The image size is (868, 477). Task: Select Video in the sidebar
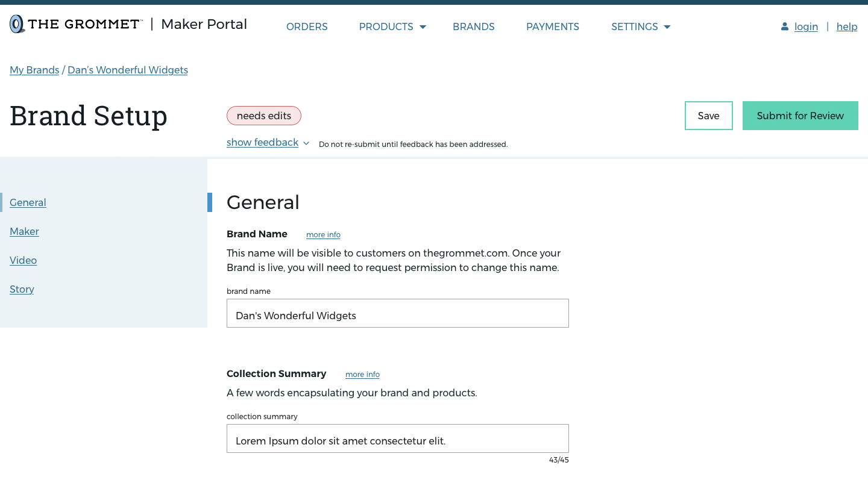click(24, 260)
